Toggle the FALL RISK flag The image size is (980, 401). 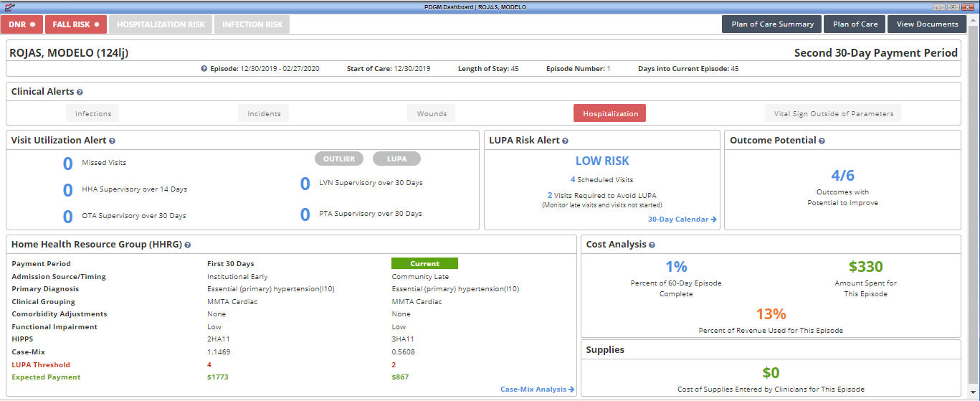[76, 24]
